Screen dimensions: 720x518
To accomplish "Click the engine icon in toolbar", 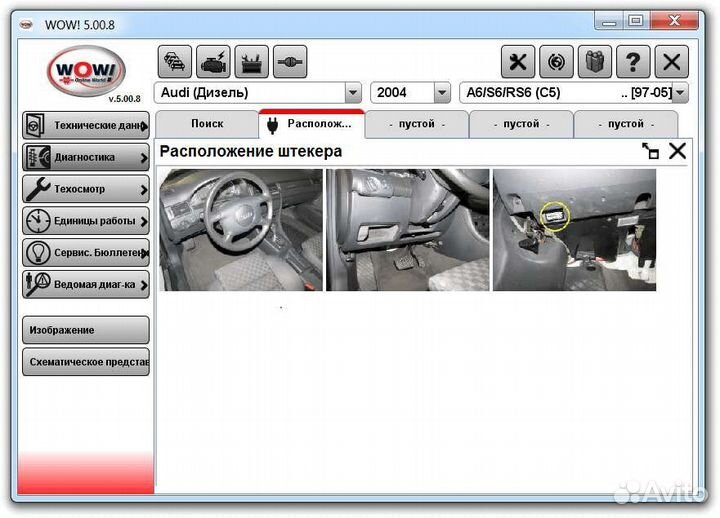I will [213, 62].
